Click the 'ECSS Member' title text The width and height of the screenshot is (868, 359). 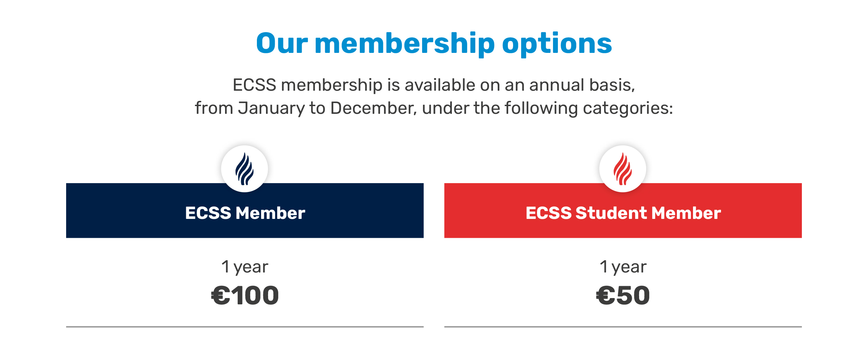tap(245, 213)
